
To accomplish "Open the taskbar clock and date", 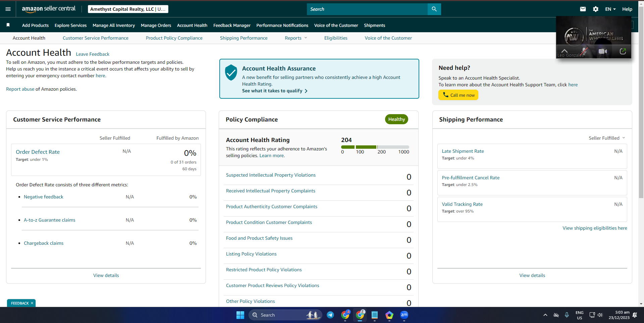I will tap(619, 315).
